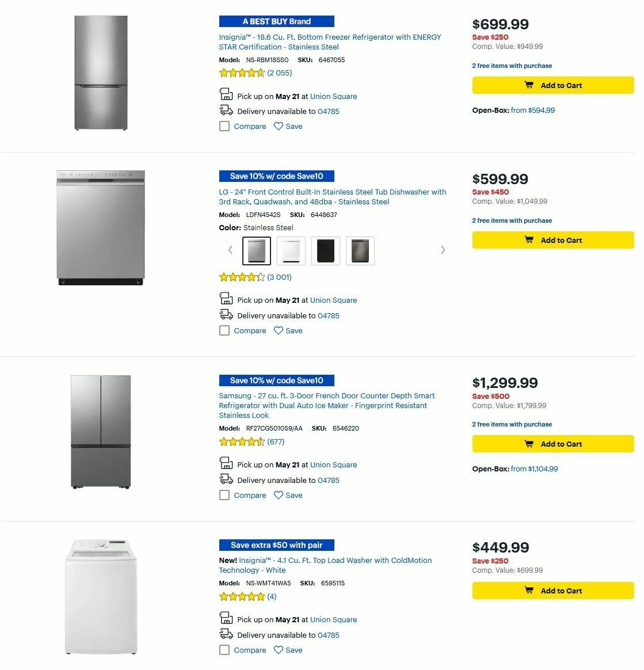Click the delivery truck icon for the LG dishwasher
This screenshot has height=670, width=644.
(x=225, y=313)
